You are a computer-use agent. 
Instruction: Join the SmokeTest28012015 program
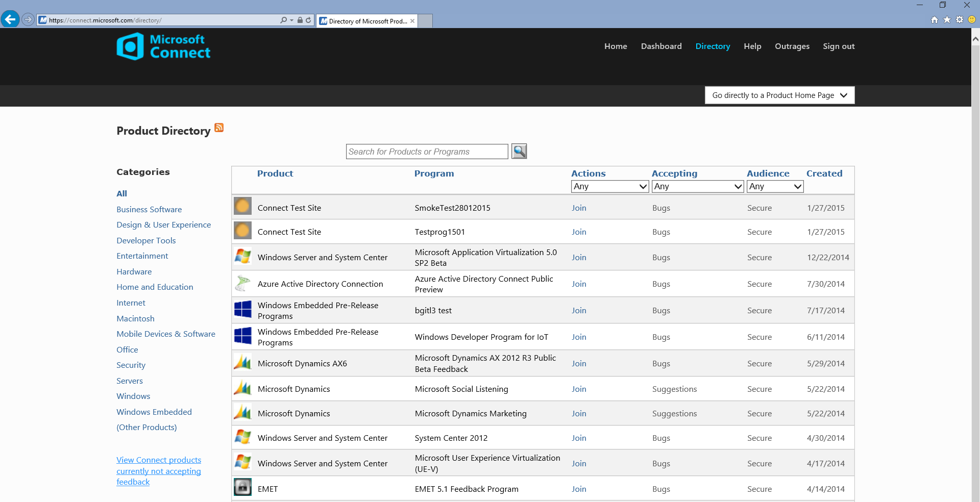[579, 208]
